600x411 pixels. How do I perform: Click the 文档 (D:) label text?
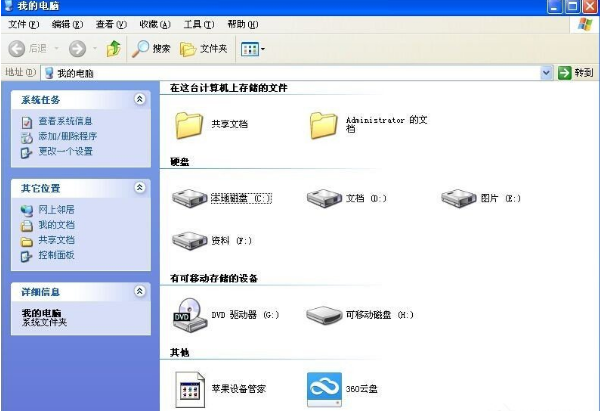point(366,198)
